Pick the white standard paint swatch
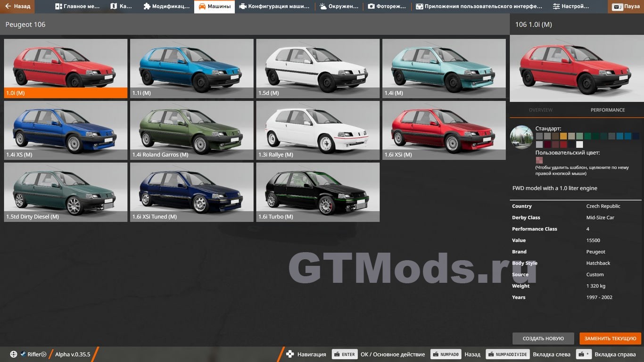Screen dimensions: 644x362 coord(579,145)
